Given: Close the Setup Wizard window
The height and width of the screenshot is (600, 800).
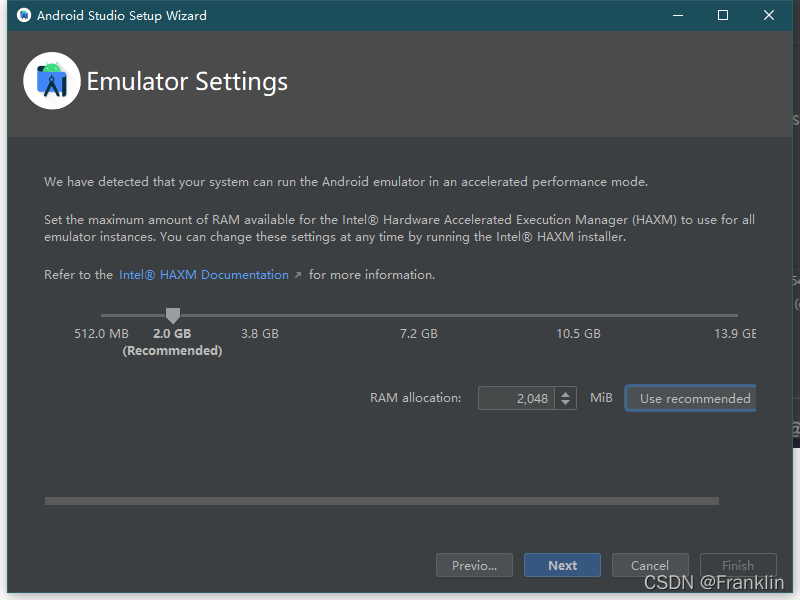Looking at the screenshot, I should click(x=769, y=15).
